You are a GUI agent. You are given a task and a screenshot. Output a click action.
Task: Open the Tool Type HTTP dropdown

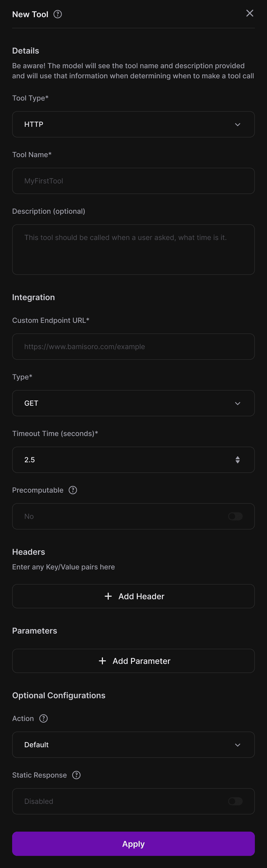click(x=133, y=124)
